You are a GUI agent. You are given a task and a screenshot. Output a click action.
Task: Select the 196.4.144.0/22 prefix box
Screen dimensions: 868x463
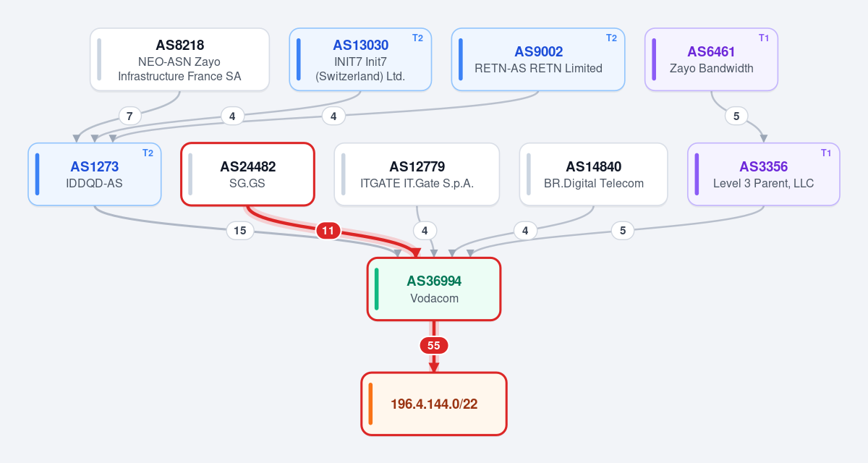[x=434, y=404]
